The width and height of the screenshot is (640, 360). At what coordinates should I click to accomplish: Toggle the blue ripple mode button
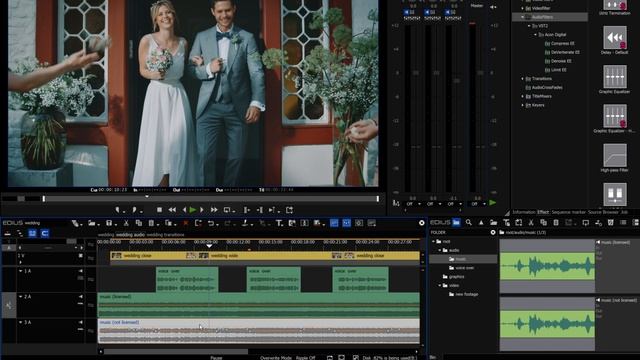pos(32,233)
